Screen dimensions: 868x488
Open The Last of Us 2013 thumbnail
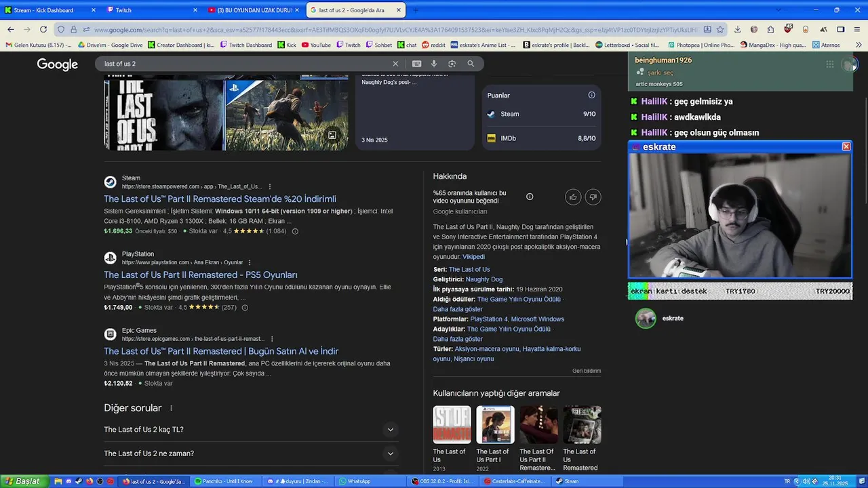(452, 425)
